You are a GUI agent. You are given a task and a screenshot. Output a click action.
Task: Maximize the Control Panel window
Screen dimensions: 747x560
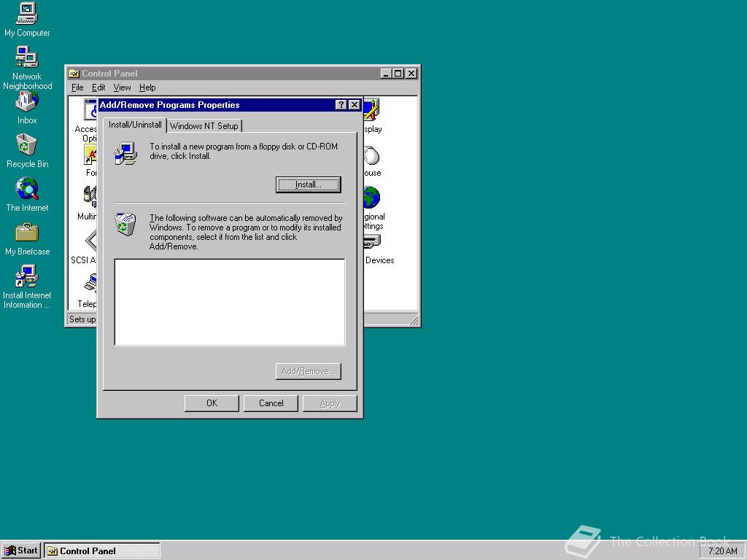pyautogui.click(x=398, y=74)
